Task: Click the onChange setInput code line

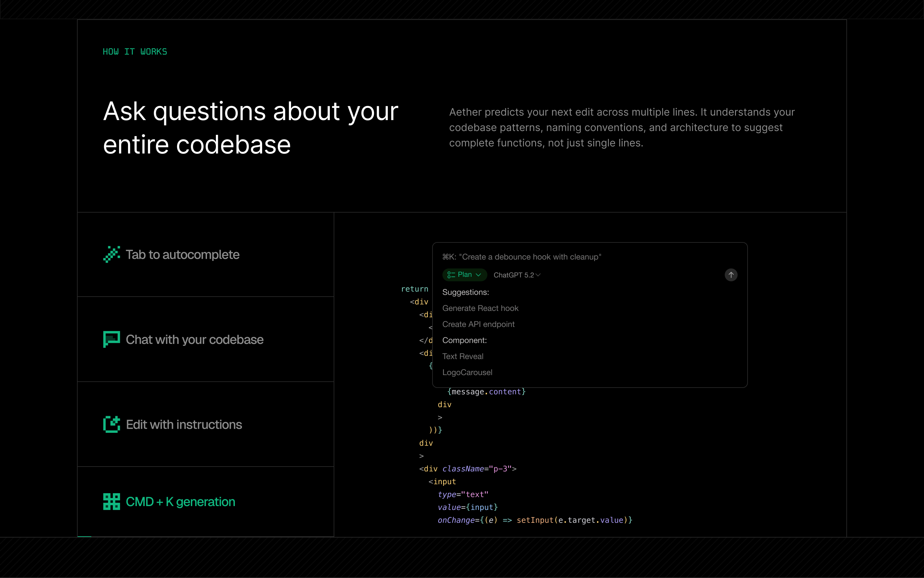Action: coord(535,520)
